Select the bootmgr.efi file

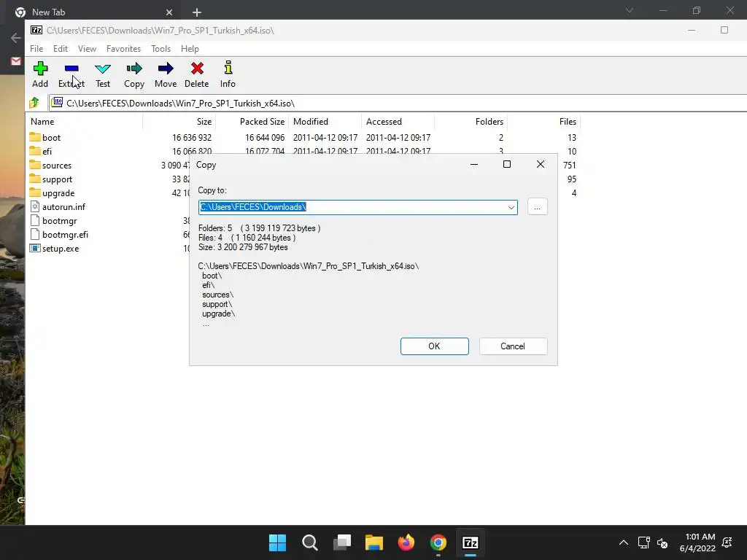point(59,234)
